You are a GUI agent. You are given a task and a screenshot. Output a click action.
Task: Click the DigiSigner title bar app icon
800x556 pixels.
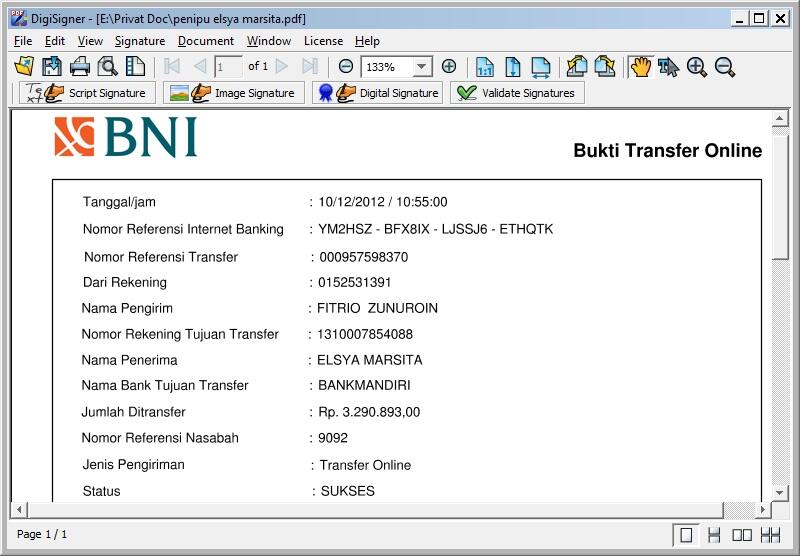click(19, 18)
